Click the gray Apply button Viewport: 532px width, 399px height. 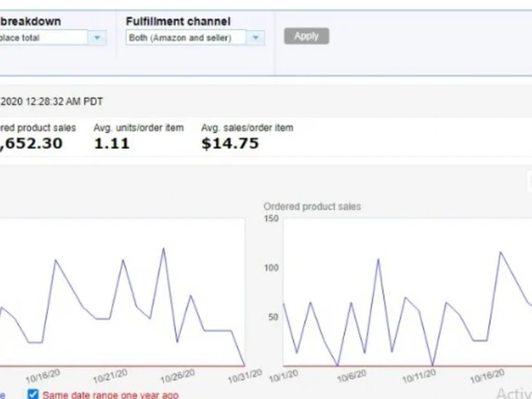(x=306, y=36)
